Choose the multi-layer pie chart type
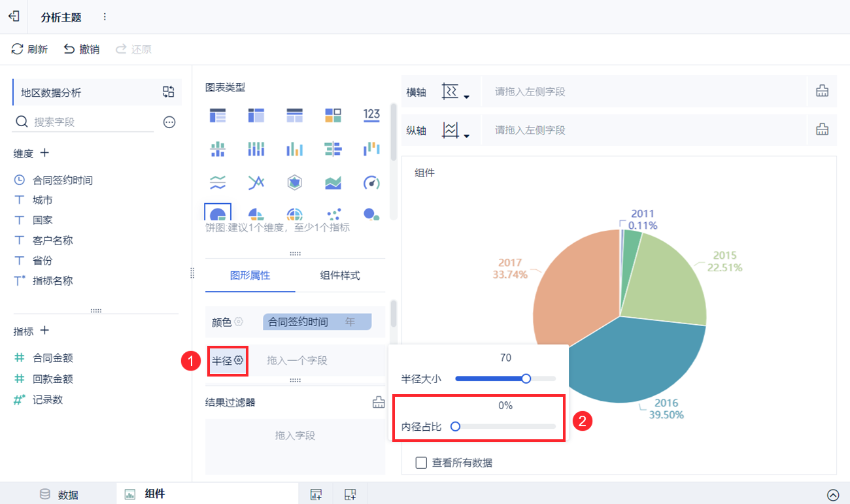This screenshot has width=850, height=504. 295,213
